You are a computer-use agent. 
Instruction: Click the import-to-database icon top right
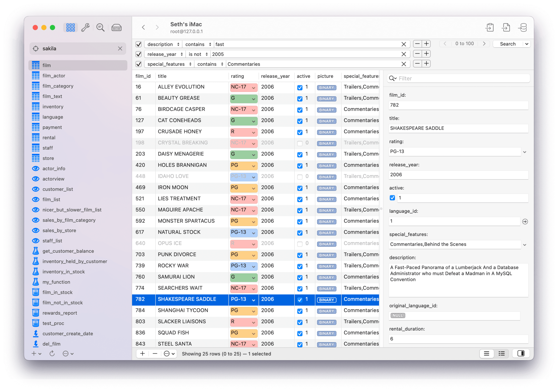[x=522, y=27]
